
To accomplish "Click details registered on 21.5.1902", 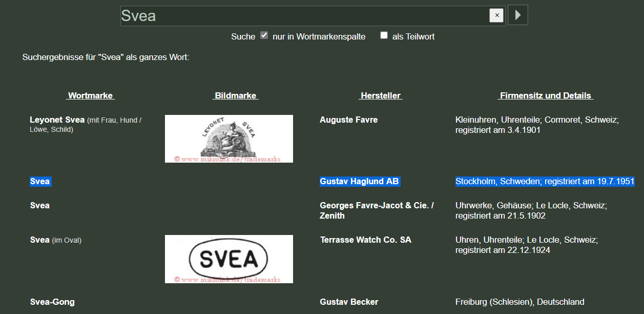I will tap(531, 210).
